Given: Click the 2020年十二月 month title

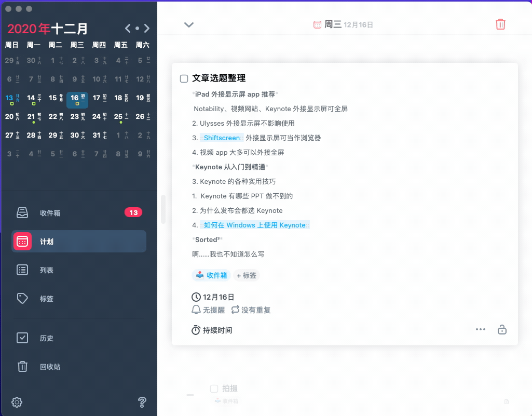Looking at the screenshot, I should point(48,29).
